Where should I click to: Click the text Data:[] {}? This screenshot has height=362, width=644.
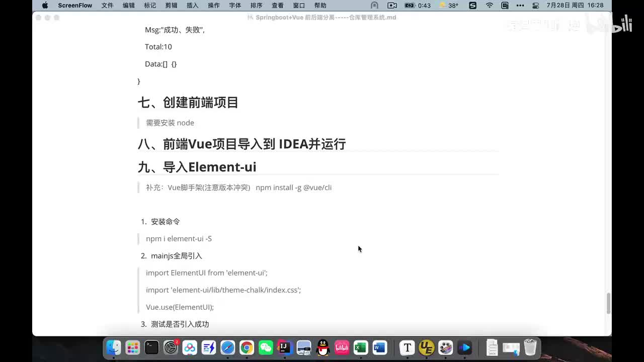pos(161,64)
